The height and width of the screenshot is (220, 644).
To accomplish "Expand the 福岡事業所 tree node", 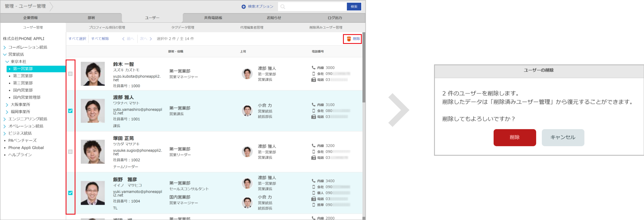I will pyautogui.click(x=7, y=112).
